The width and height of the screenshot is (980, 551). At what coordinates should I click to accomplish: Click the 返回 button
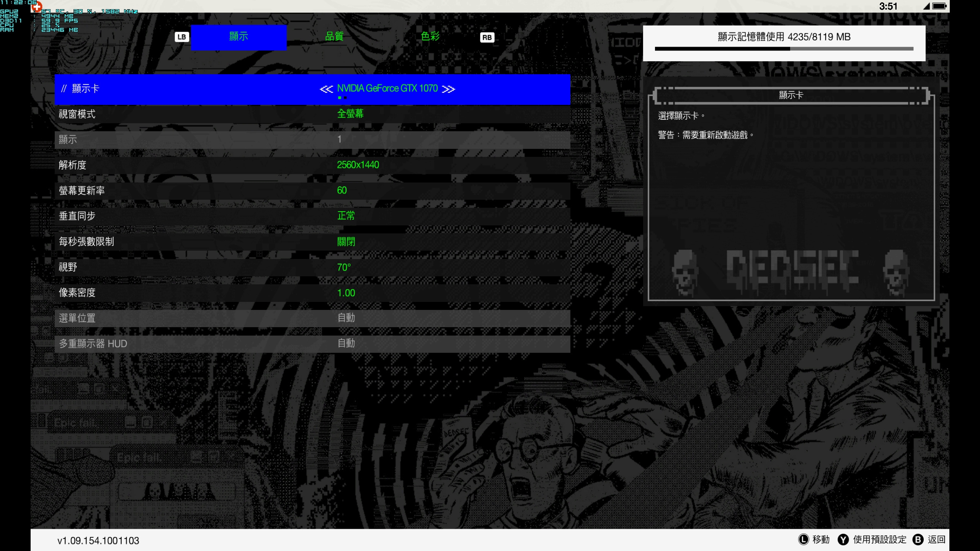(936, 540)
